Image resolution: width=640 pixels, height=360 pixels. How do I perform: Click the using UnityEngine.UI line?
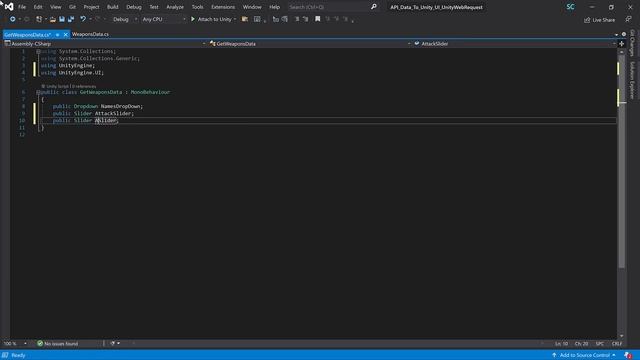(x=72, y=73)
